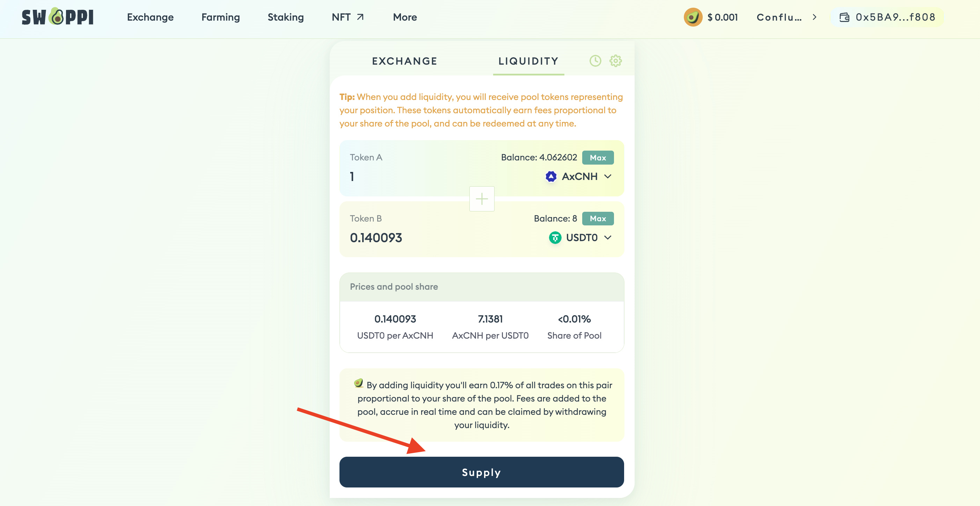Screen dimensions: 980x506
Task: Open the NFT external link
Action: 348,17
